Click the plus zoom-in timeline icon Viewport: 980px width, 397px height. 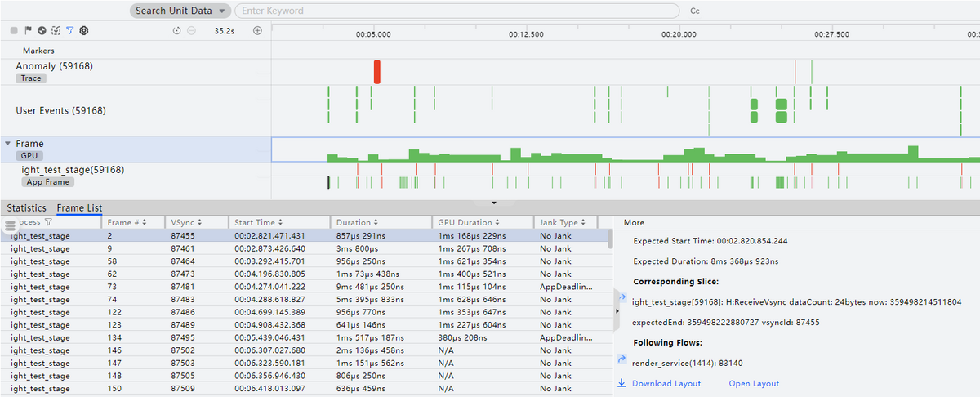tap(258, 30)
